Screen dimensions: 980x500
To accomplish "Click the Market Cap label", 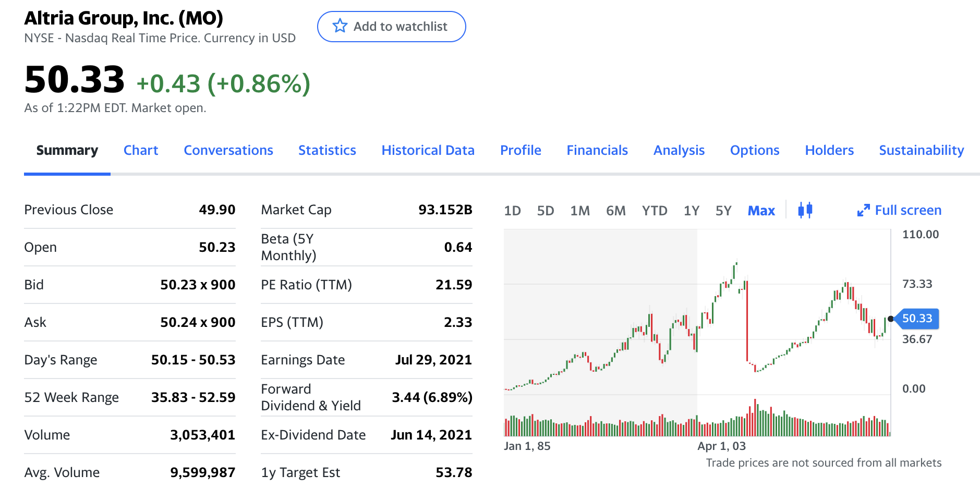I will click(296, 210).
